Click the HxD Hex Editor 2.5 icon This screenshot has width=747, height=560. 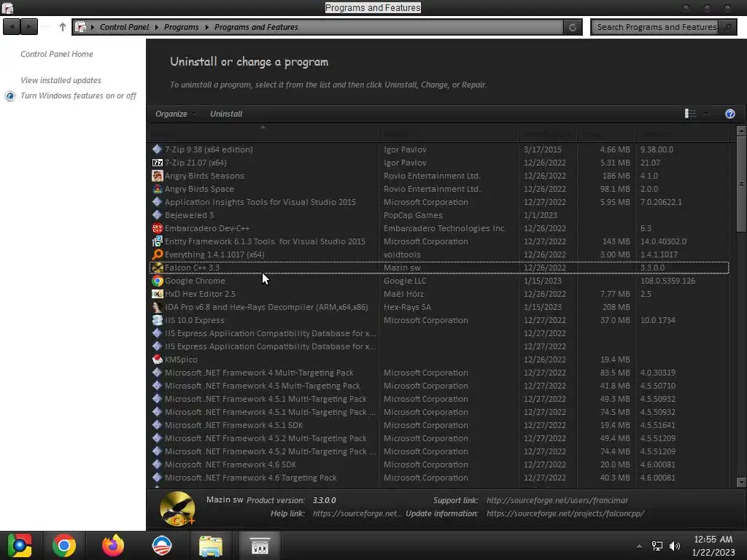coord(158,294)
